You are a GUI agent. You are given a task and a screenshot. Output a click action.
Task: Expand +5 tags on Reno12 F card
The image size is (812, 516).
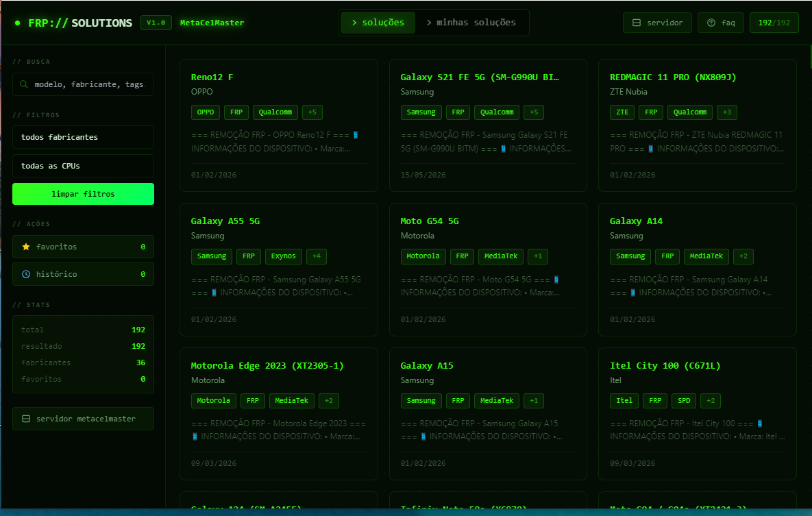(312, 112)
